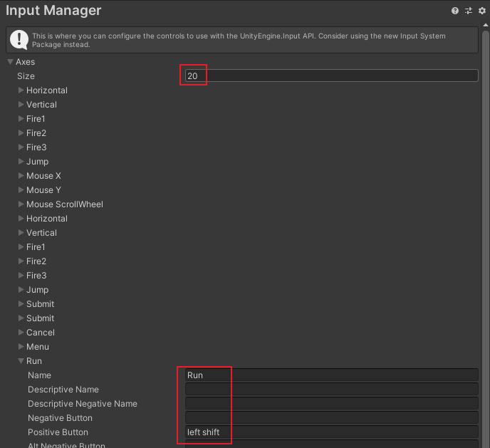Select the Jump entry above the Submit entries
This screenshot has width=490, height=448.
pos(38,290)
